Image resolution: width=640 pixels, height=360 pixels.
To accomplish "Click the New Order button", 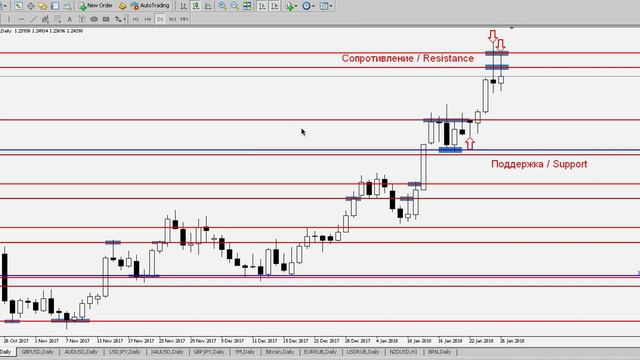I will click(96, 6).
